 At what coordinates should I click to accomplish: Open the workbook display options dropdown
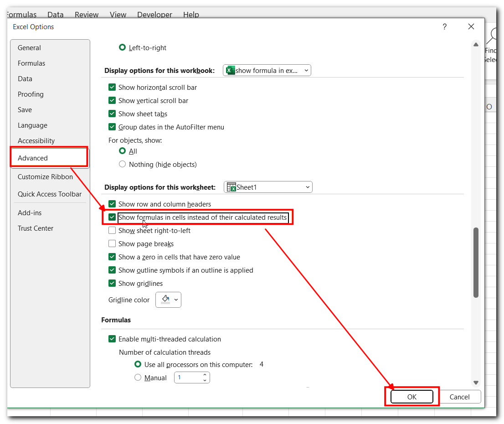[267, 71]
